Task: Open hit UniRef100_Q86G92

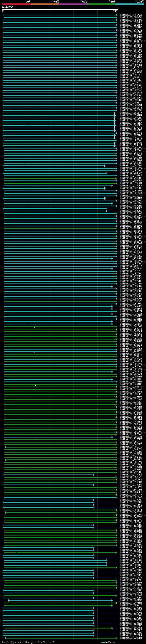Action: pyautogui.click(x=131, y=583)
